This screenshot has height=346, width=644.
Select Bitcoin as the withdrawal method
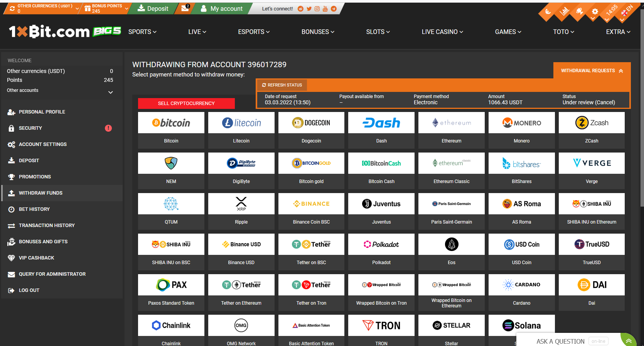(171, 130)
